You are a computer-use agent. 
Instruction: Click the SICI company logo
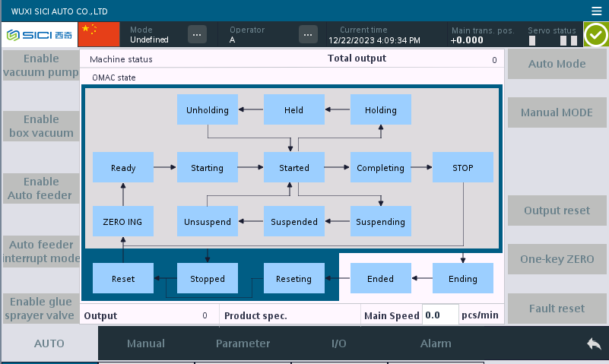(x=39, y=35)
